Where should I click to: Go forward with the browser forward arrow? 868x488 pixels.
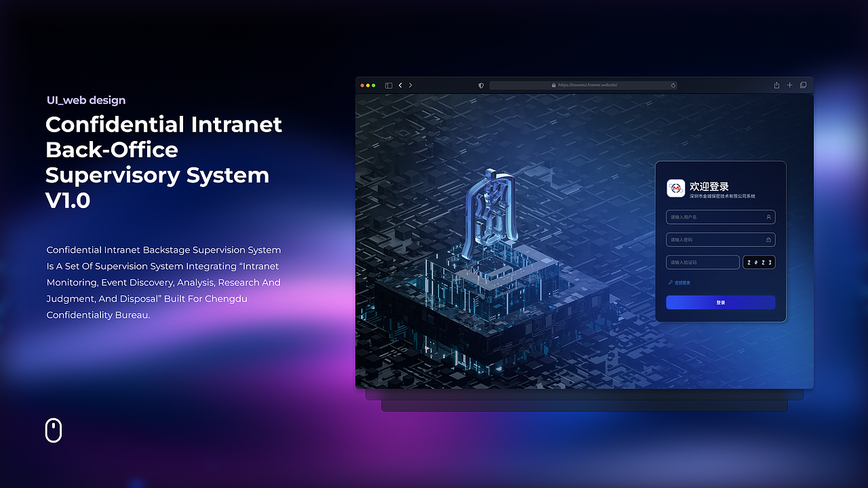410,85
